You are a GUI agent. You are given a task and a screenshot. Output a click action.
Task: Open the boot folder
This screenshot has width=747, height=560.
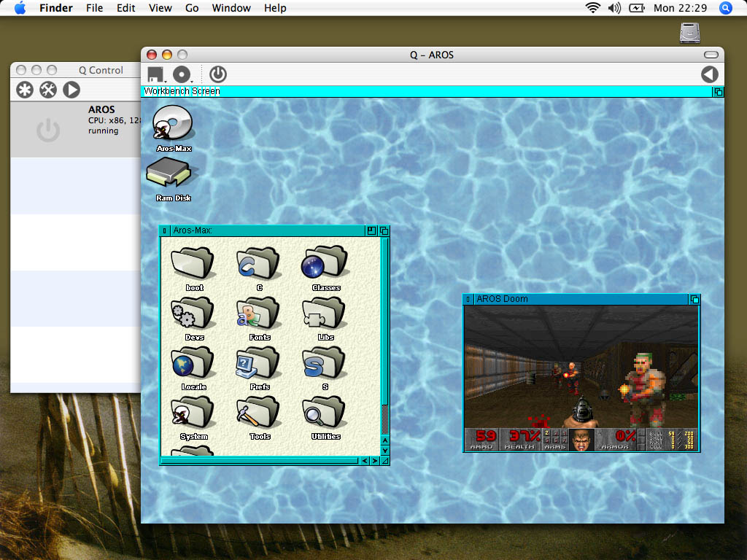pyautogui.click(x=193, y=268)
